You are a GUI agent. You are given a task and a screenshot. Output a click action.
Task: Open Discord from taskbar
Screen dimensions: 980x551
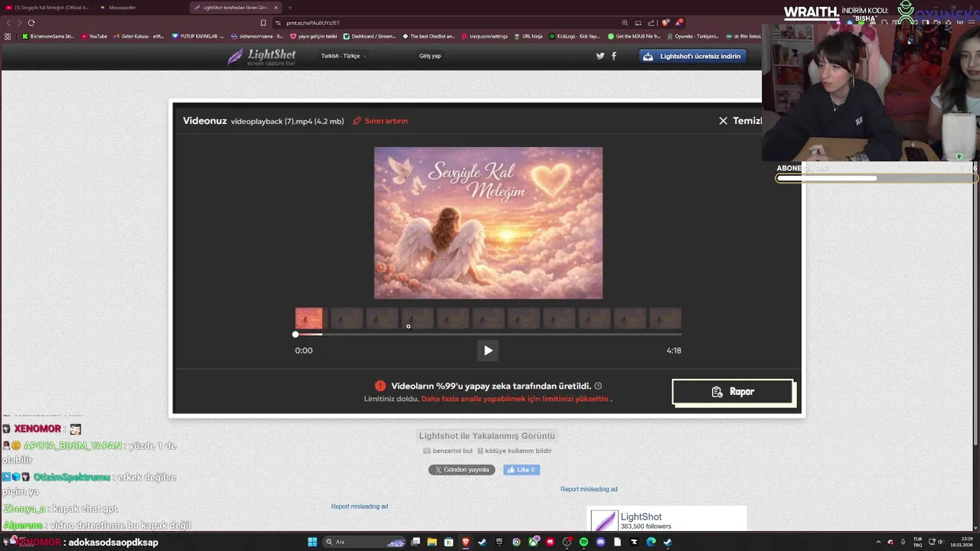(x=600, y=542)
